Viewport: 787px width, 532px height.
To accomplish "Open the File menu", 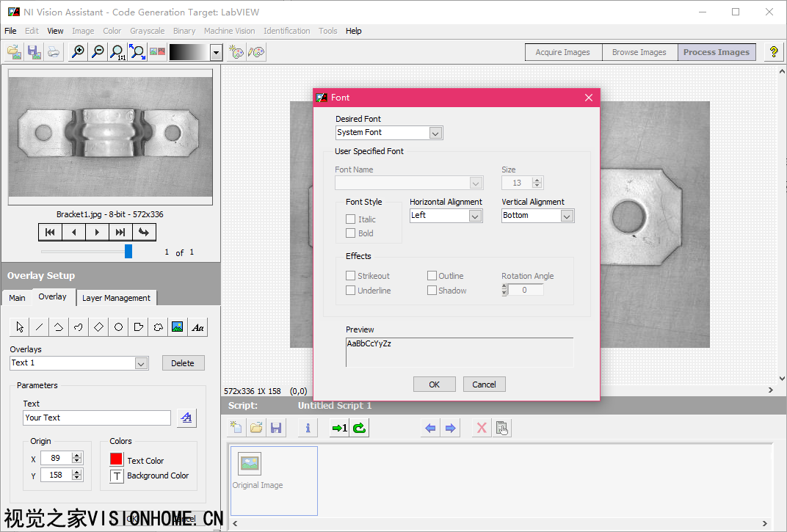I will pyautogui.click(x=10, y=31).
